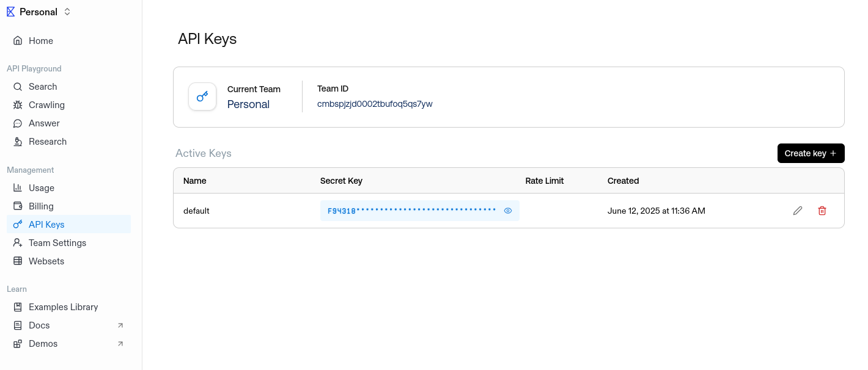Delete the default key using trash icon
Image resolution: width=868 pixels, height=370 pixels.
click(x=822, y=211)
